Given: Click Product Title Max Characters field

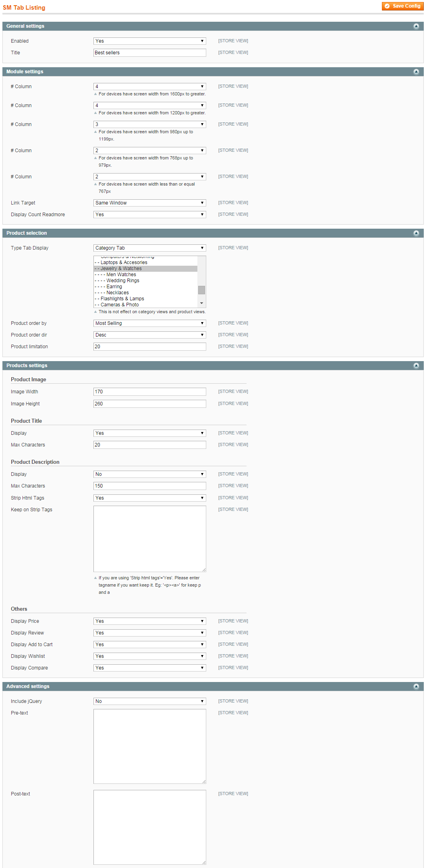Looking at the screenshot, I should (150, 445).
